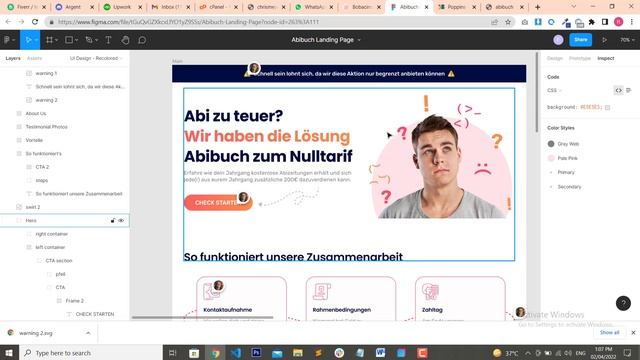Select the Frame 2 layer

pos(74,301)
